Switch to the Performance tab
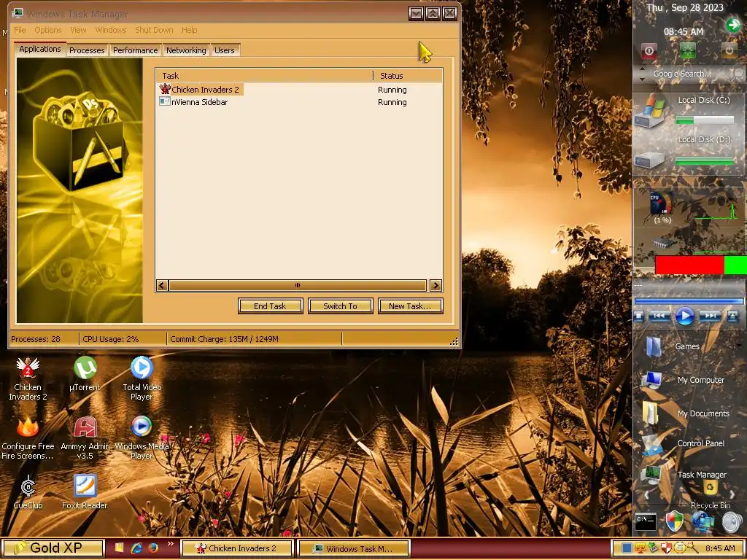This screenshot has width=747, height=560. [x=135, y=50]
